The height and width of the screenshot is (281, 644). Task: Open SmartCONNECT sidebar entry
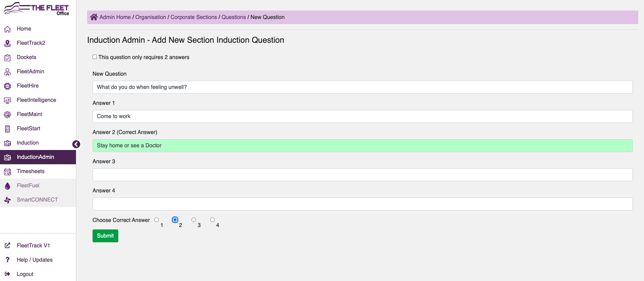38,200
